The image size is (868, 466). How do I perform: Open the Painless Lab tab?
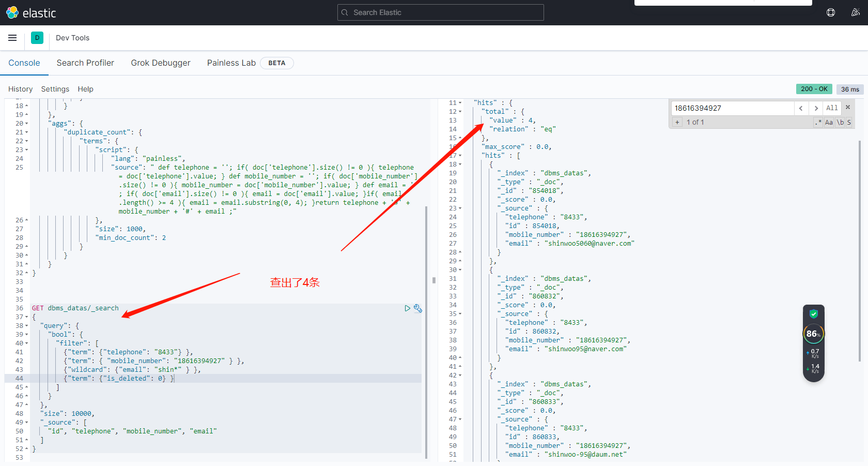click(231, 63)
